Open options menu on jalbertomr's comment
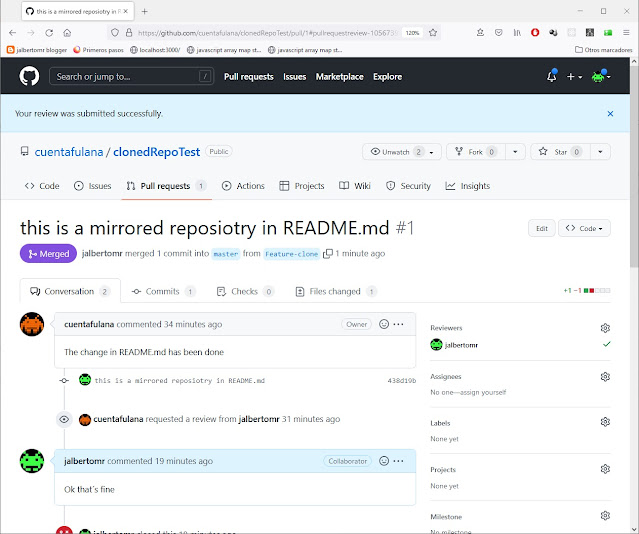This screenshot has height=534, width=639. (399, 461)
